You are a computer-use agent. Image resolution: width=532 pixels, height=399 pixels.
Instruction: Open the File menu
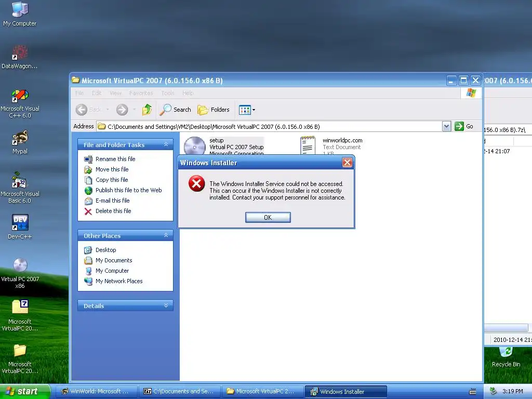pos(79,93)
